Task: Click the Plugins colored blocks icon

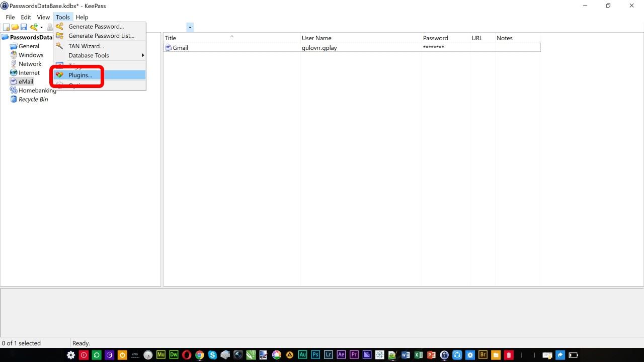Action: click(60, 75)
